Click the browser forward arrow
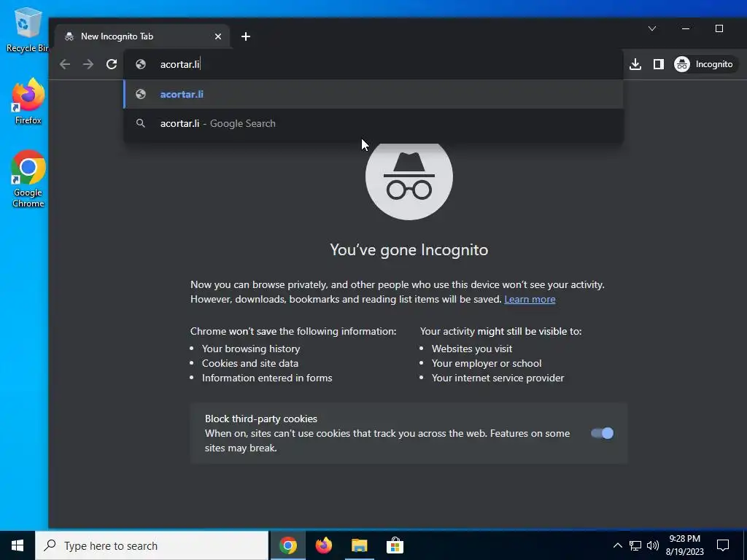Viewport: 747px width, 560px height. 88,64
